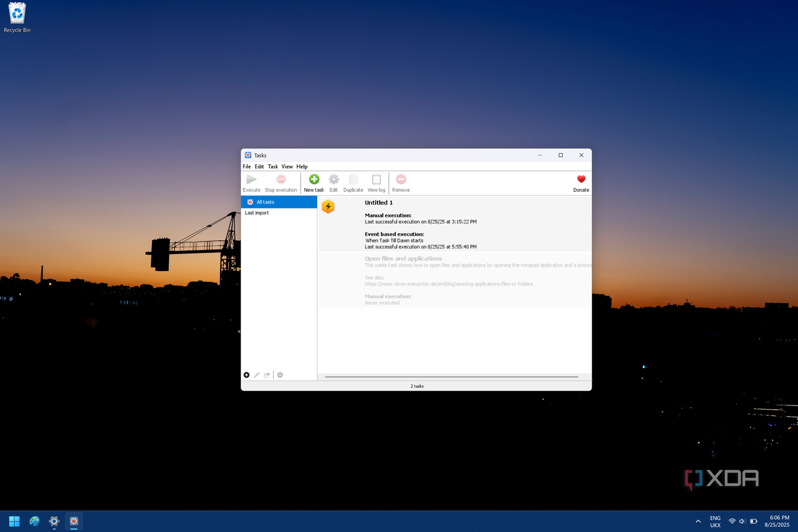Click the sidebar minus remove icon
The image size is (798, 532).
click(x=280, y=375)
